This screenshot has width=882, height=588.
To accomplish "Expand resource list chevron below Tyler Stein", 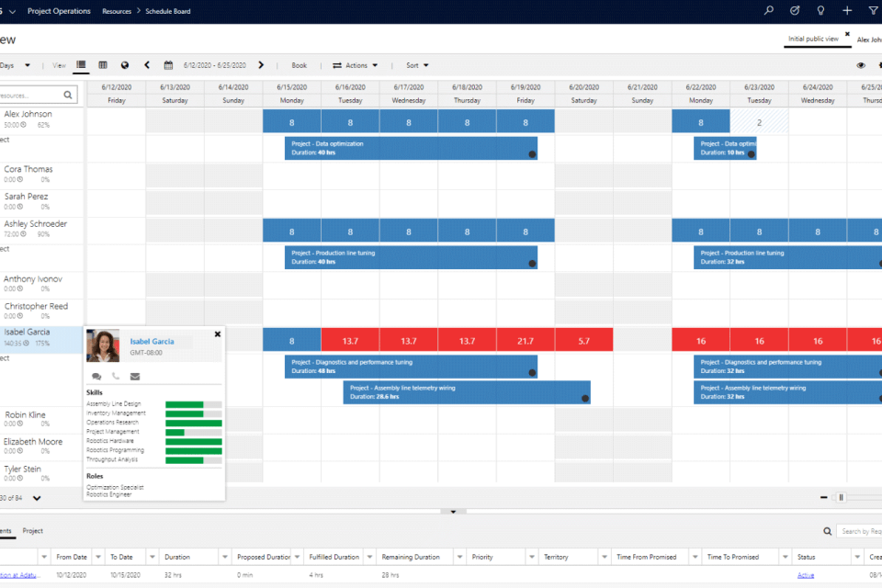I will point(37,498).
